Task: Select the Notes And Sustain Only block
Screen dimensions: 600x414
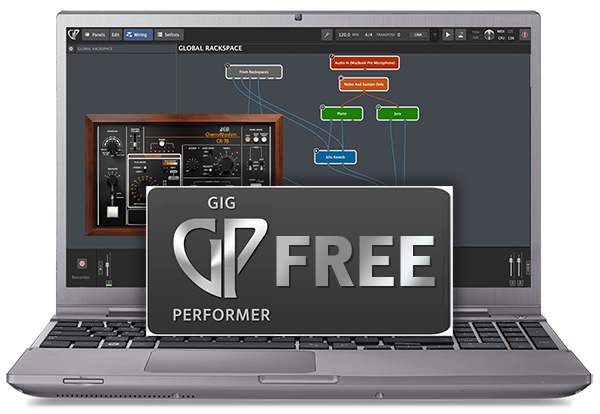Action: point(362,84)
